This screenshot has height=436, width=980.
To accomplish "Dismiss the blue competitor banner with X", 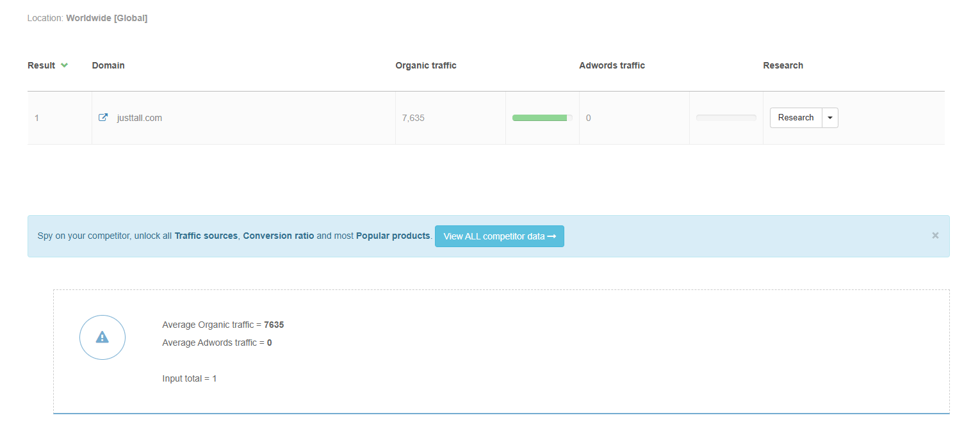I will pyautogui.click(x=935, y=236).
